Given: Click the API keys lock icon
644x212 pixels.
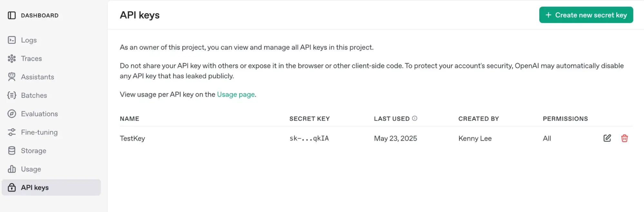Looking at the screenshot, I should [12, 188].
